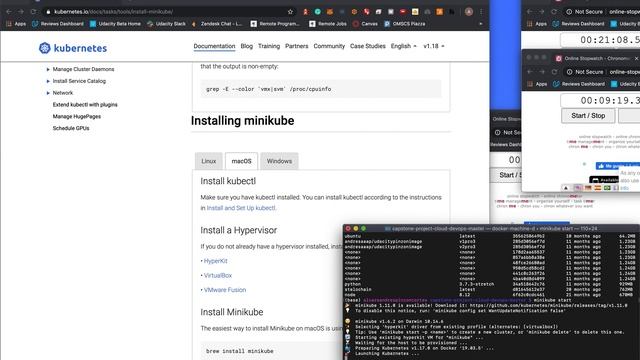Reload the Kubernetes docs page
The height and width of the screenshot is (360, 640).
pyautogui.click(x=33, y=12)
